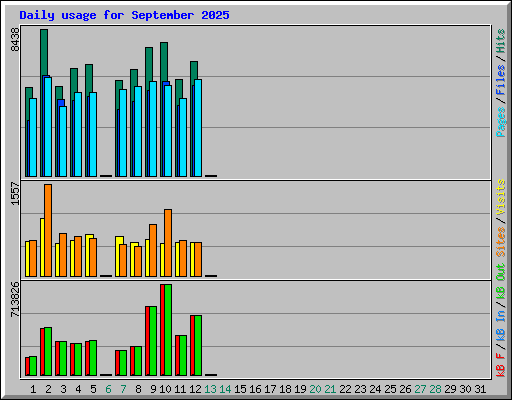Click the dark green hits bar for day 5
This screenshot has height=400, width=512.
[89, 79]
